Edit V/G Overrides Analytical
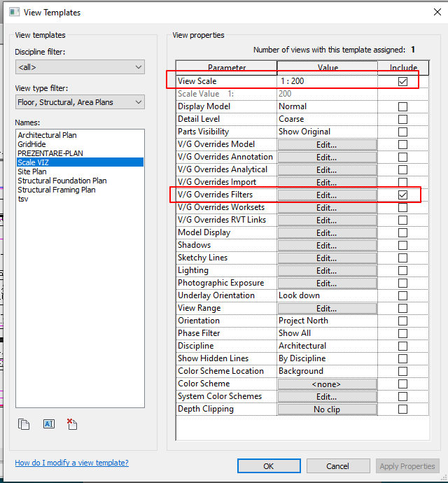The width and height of the screenshot is (448, 483). (x=327, y=170)
